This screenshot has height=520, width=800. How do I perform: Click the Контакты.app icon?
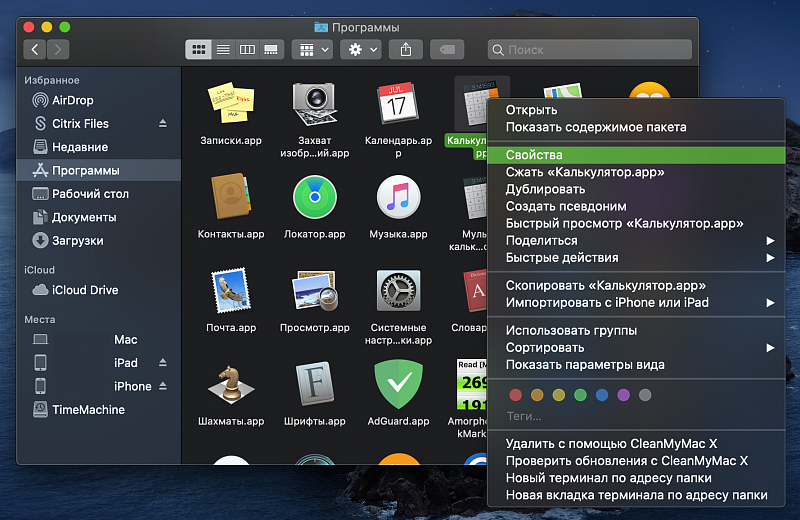click(230, 197)
